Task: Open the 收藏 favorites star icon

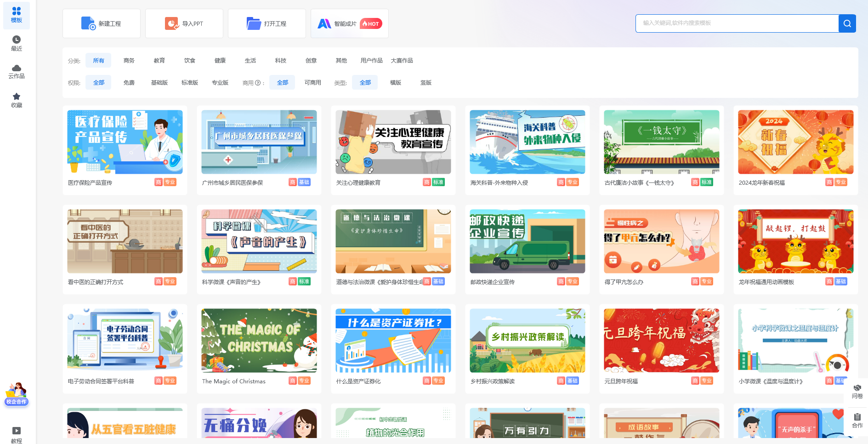Action: pyautogui.click(x=17, y=100)
